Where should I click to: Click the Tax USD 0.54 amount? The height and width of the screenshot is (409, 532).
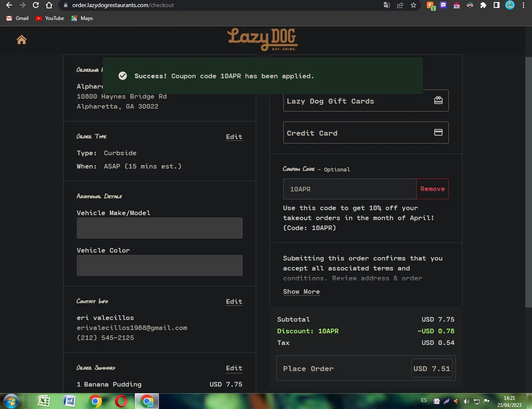click(x=438, y=343)
